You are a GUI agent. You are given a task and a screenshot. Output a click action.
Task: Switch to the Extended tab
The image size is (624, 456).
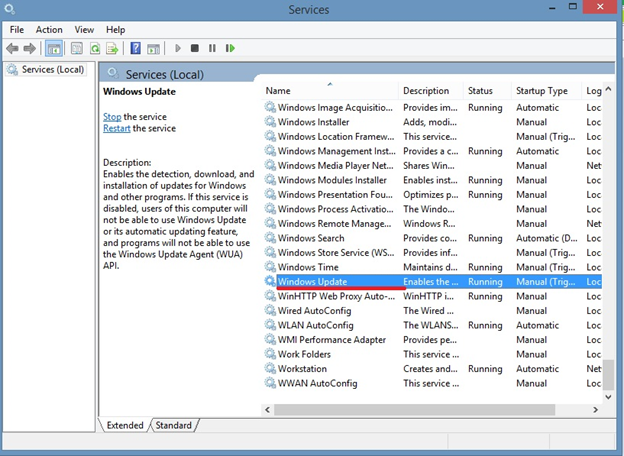tap(125, 425)
